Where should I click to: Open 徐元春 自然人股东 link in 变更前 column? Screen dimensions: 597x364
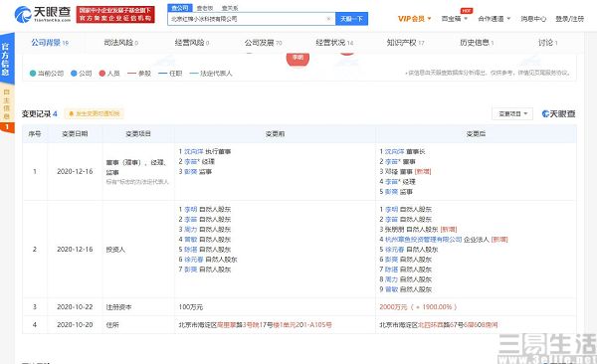click(194, 260)
